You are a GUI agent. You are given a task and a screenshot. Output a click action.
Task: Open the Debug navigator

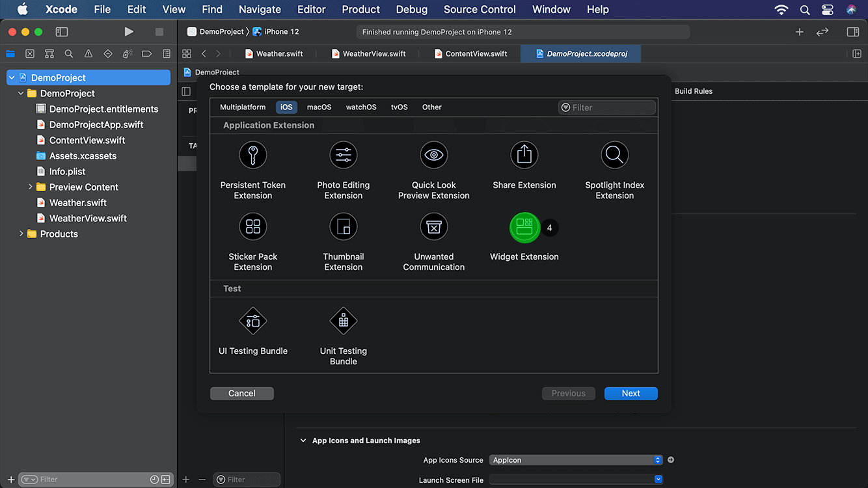(x=128, y=54)
